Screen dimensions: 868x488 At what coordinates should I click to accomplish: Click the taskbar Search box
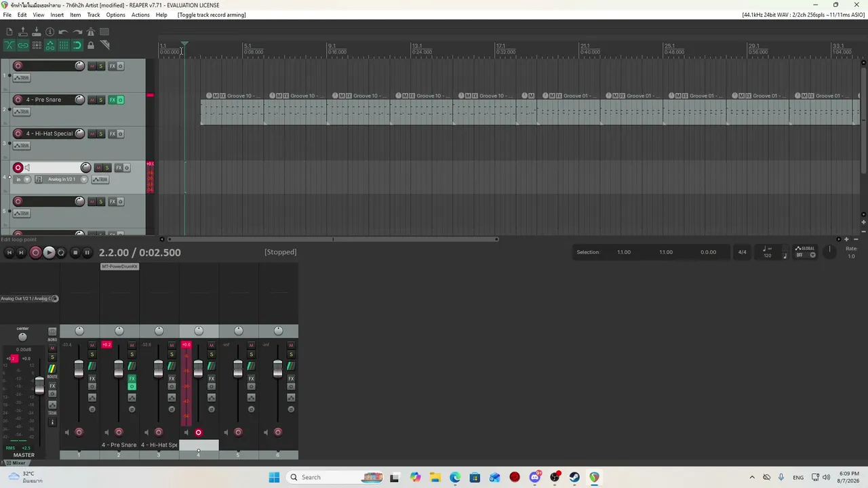[335, 477]
